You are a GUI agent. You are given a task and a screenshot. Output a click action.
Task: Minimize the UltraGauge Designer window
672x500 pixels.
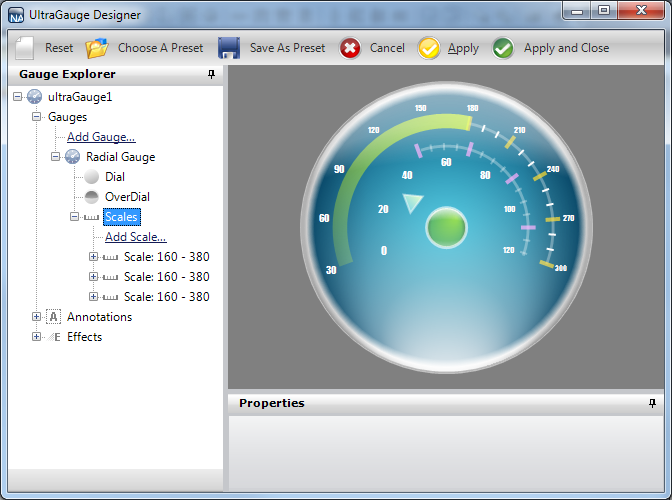click(x=577, y=10)
